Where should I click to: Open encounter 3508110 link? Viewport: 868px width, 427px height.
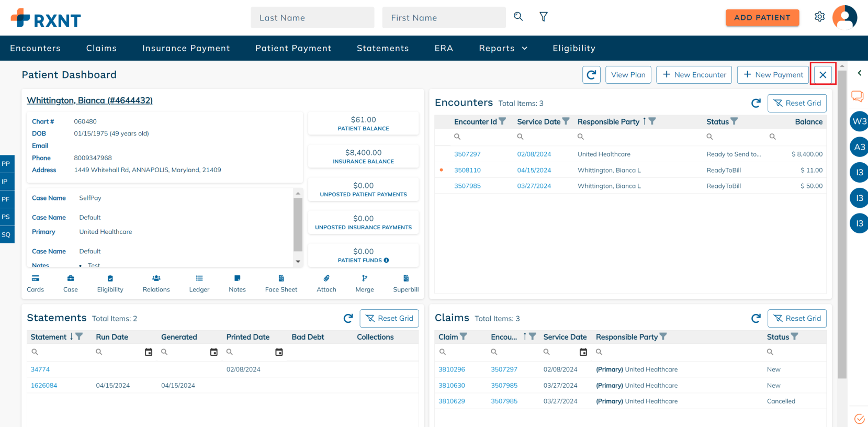tap(467, 170)
